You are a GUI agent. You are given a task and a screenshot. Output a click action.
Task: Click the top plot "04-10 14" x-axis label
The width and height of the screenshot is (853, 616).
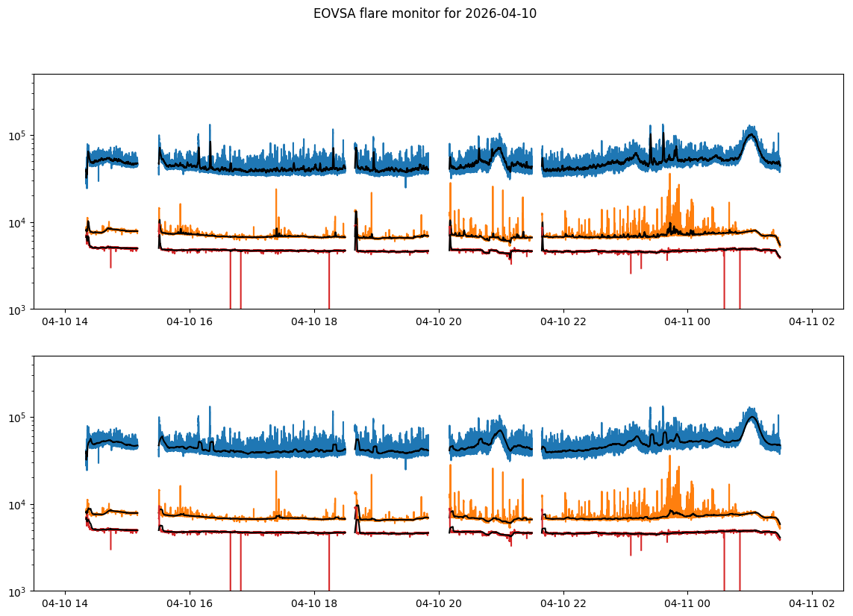[x=65, y=321]
